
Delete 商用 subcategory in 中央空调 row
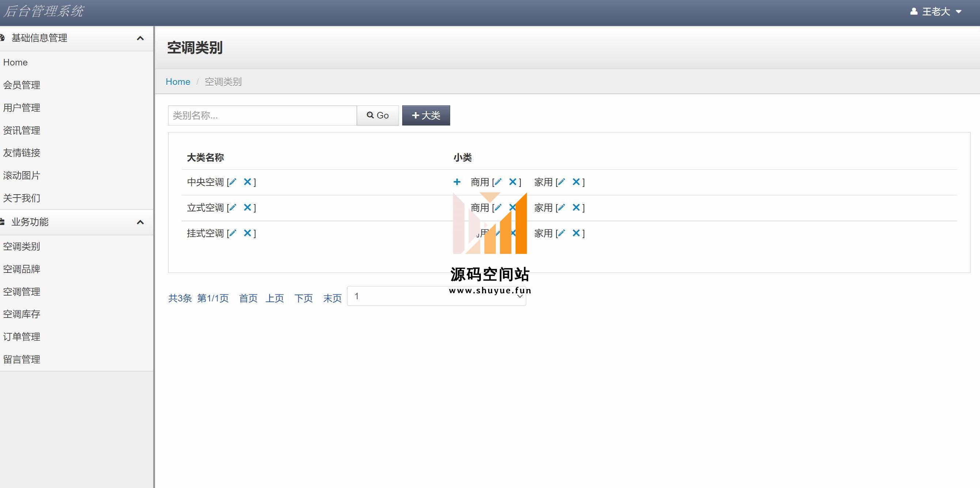pyautogui.click(x=512, y=182)
